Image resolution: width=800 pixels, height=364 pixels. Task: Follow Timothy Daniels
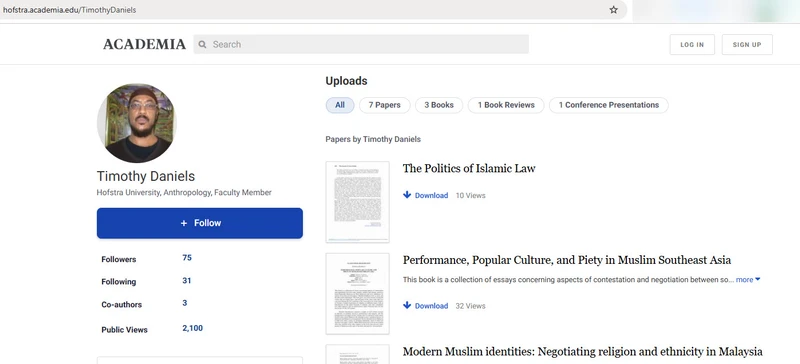click(200, 223)
